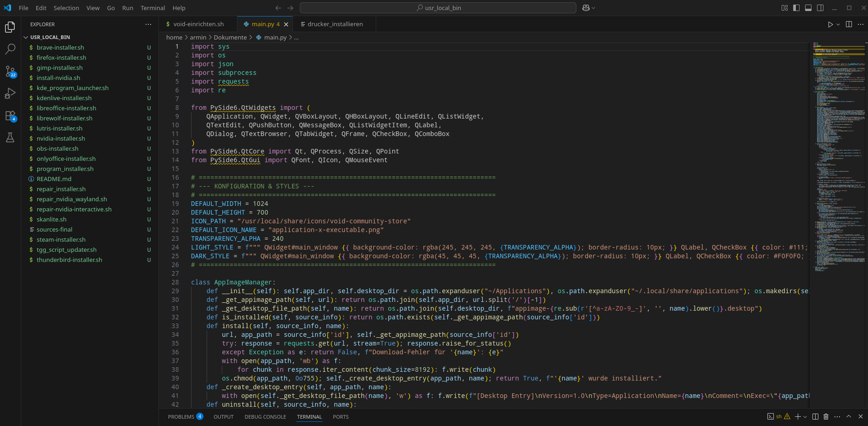Kill the terminal with trash icon
The height and width of the screenshot is (426, 868).
tap(826, 416)
